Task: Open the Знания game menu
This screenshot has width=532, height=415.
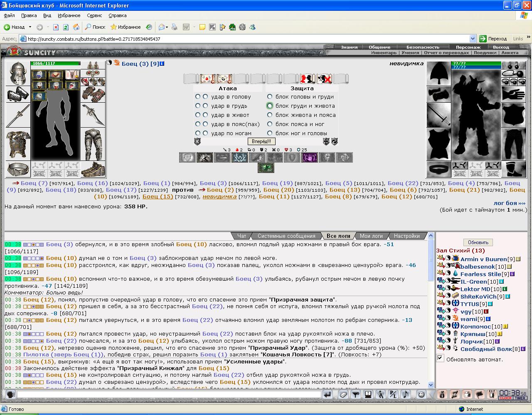Action: click(x=349, y=47)
